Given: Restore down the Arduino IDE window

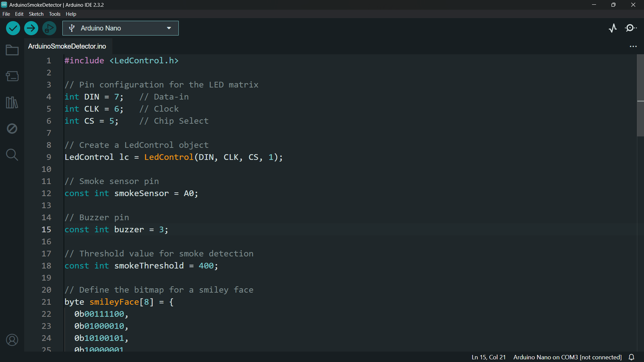Looking at the screenshot, I should (x=613, y=5).
